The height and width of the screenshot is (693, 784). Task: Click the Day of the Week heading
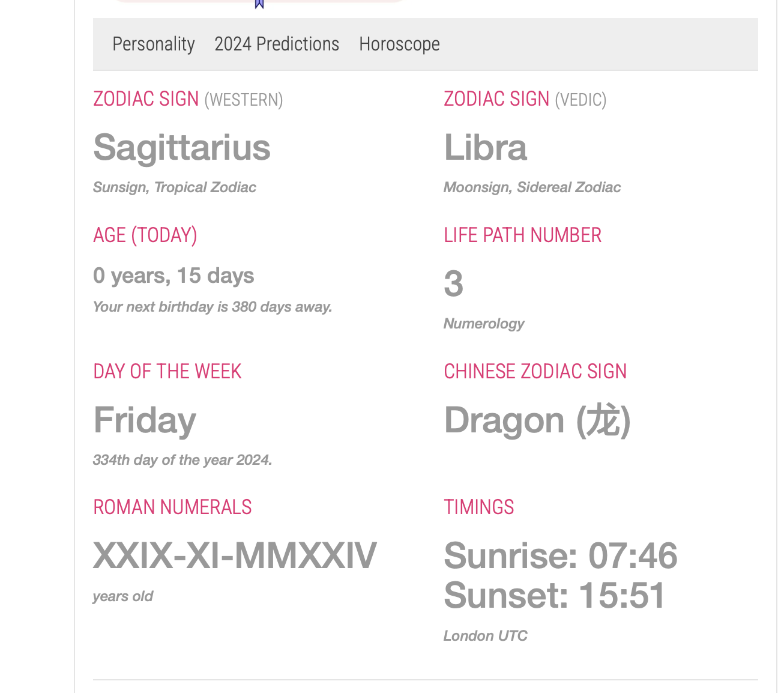tap(167, 372)
